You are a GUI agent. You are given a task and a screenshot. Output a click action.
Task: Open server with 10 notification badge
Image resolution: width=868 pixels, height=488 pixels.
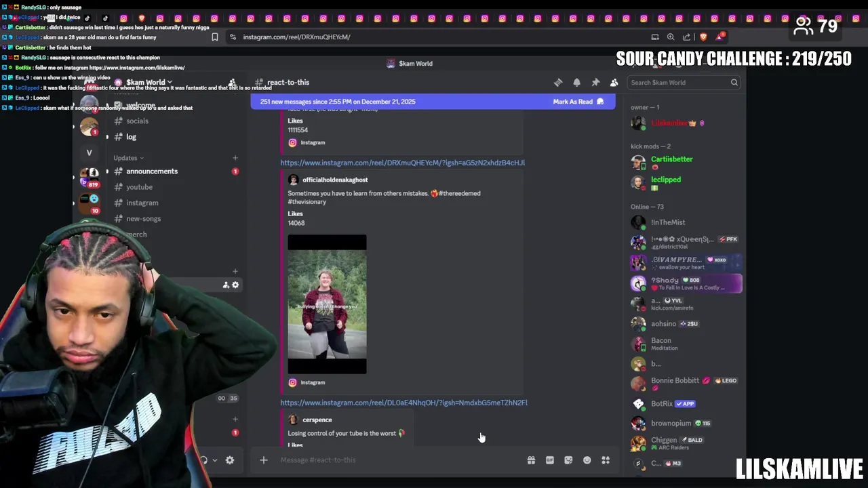pos(89,203)
